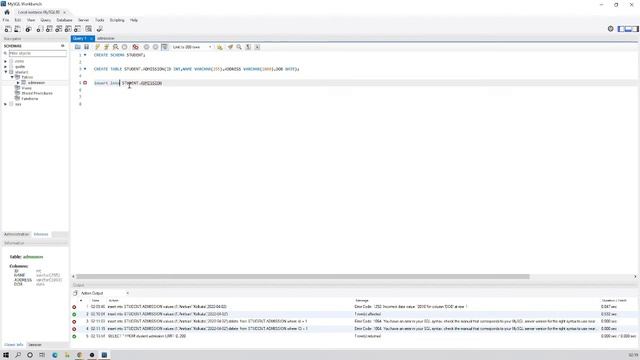Viewport: 640px width, 360px height.
Task: Collapse the Tables folder under student
Action: pos(12,77)
